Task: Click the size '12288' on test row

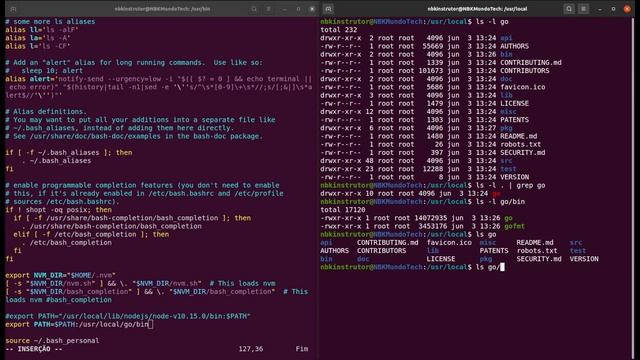Action: click(433, 169)
